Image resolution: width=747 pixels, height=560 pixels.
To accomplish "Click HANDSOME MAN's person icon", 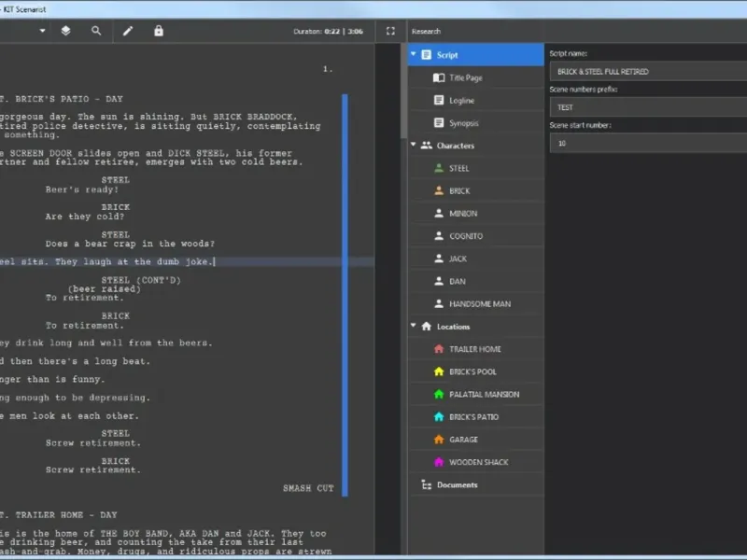I will [x=439, y=304].
